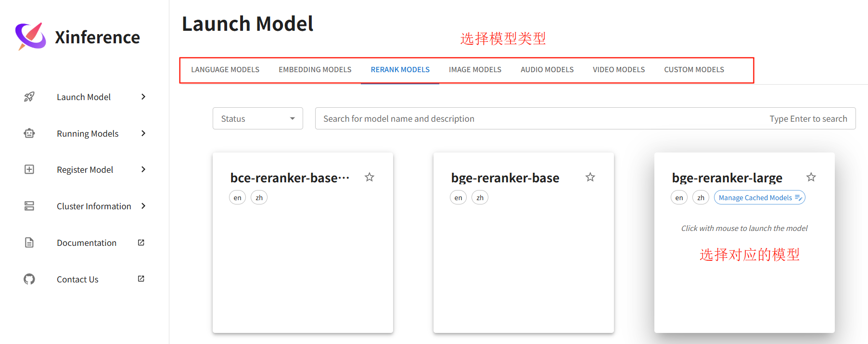Open the Audio Models tab
868x344 pixels.
547,70
